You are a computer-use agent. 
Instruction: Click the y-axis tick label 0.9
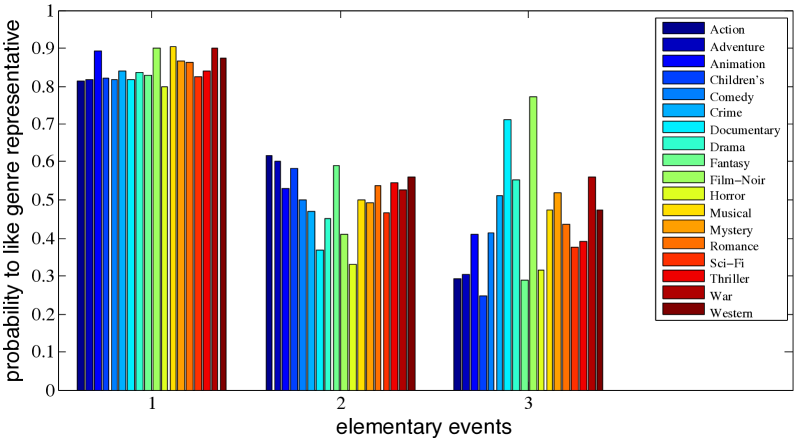click(43, 48)
